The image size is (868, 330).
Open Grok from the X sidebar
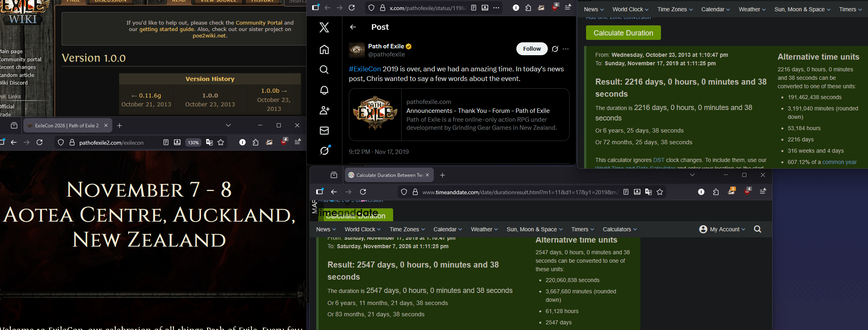pyautogui.click(x=325, y=150)
